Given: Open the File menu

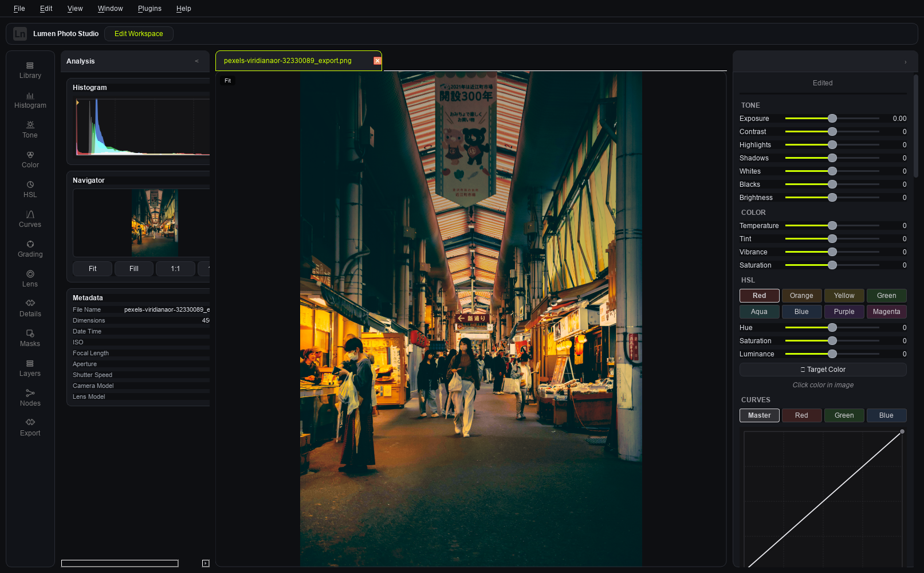Looking at the screenshot, I should click(19, 9).
